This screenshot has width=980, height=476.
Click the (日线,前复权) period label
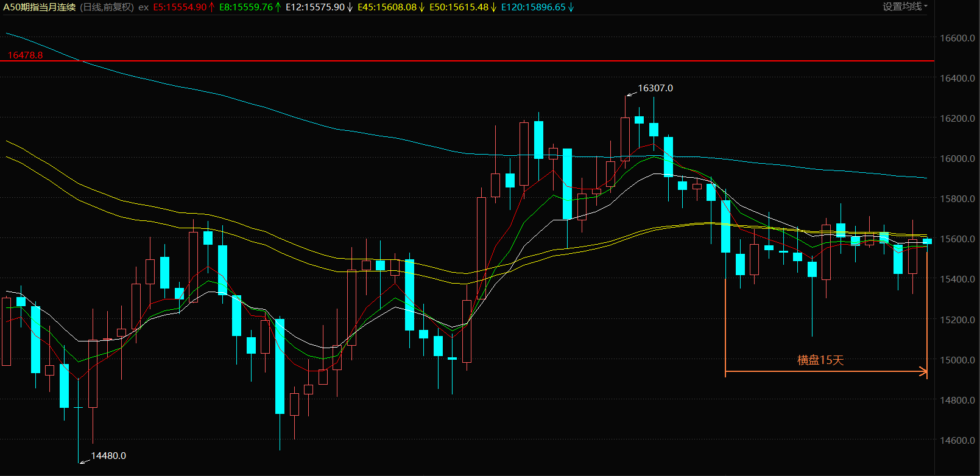click(x=107, y=7)
